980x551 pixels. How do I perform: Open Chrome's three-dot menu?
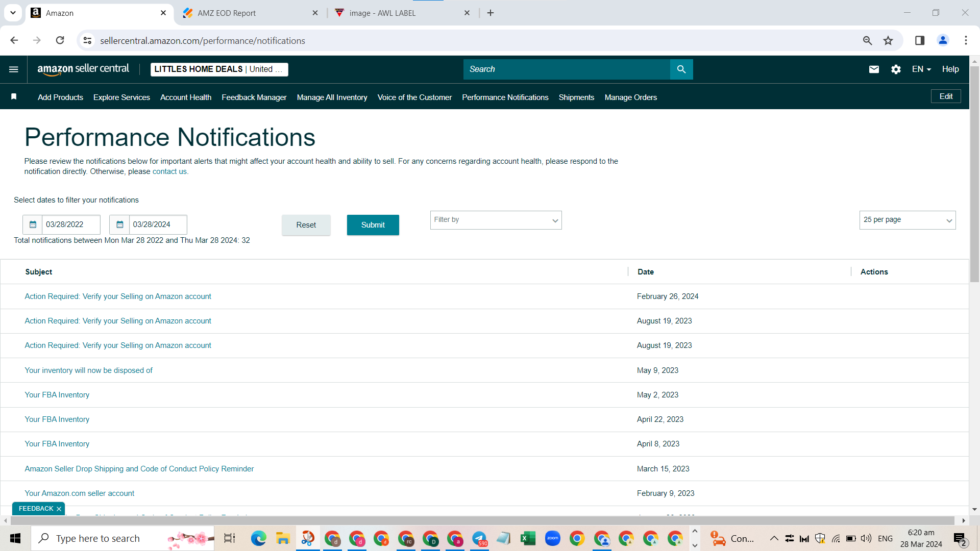pos(966,40)
